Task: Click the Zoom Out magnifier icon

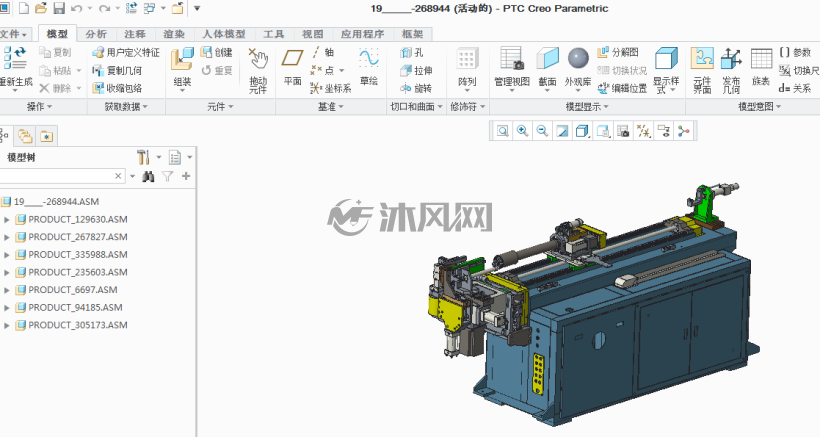Action: click(542, 131)
